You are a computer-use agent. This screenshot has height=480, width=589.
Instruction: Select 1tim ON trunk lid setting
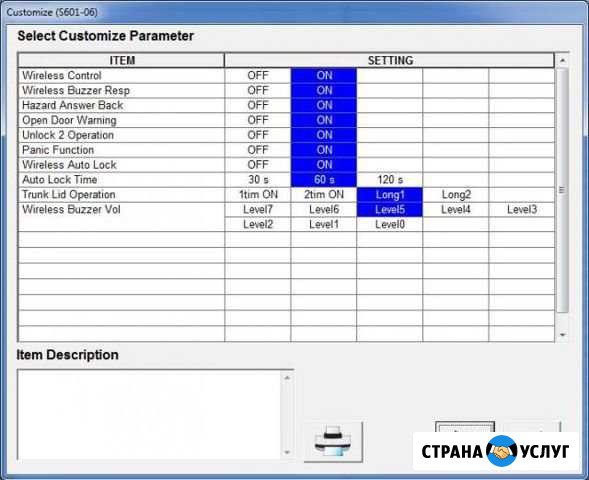(x=258, y=195)
